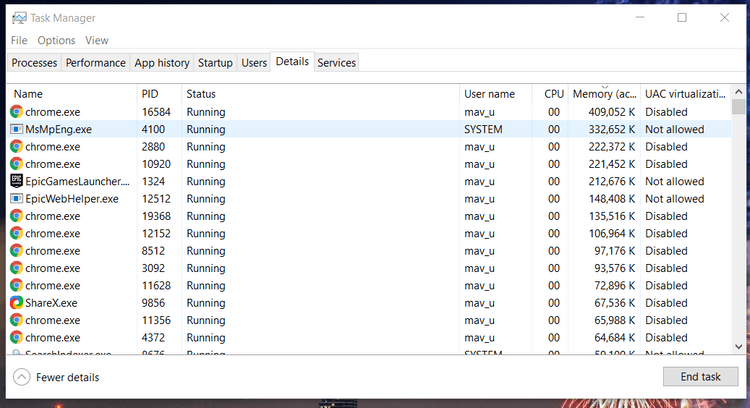The height and width of the screenshot is (408, 750).
Task: Click the ShareX.exe process icon
Action: (16, 303)
